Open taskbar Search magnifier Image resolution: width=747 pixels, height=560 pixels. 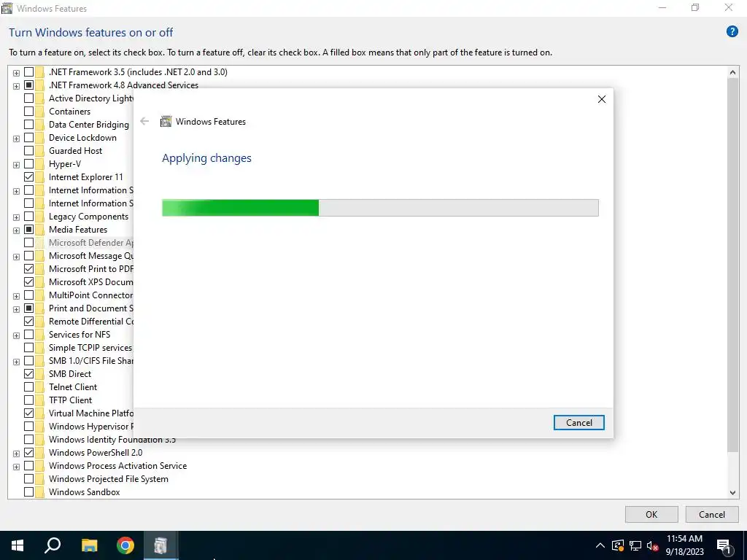[53, 545]
